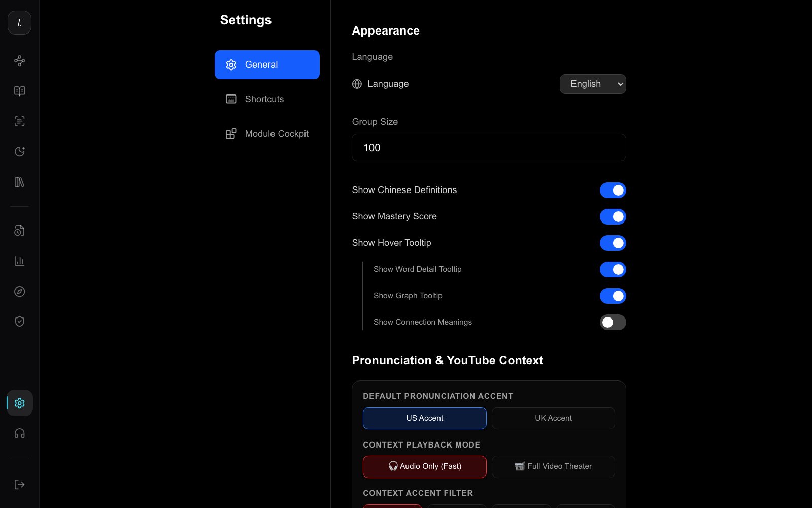Click the L logo at top of sidebar
This screenshot has width=812, height=508.
[x=19, y=23]
